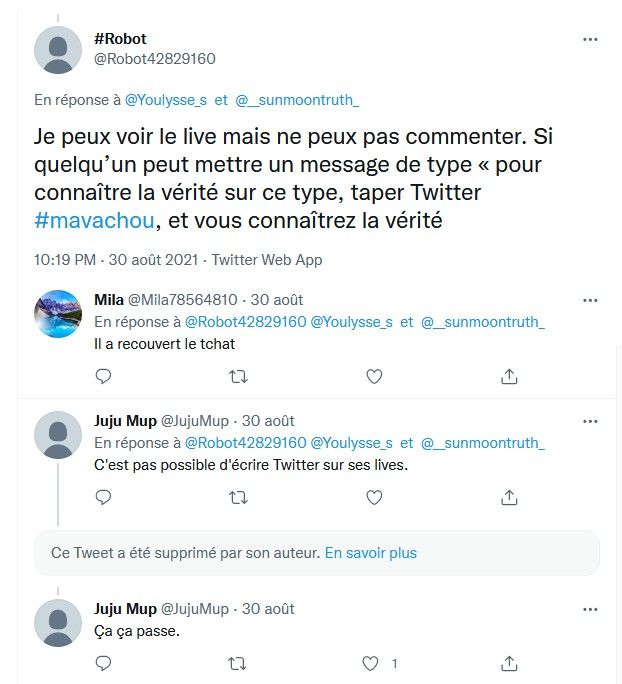Reply to Mila's tweet
Image resolution: width=622 pixels, height=684 pixels.
point(103,376)
